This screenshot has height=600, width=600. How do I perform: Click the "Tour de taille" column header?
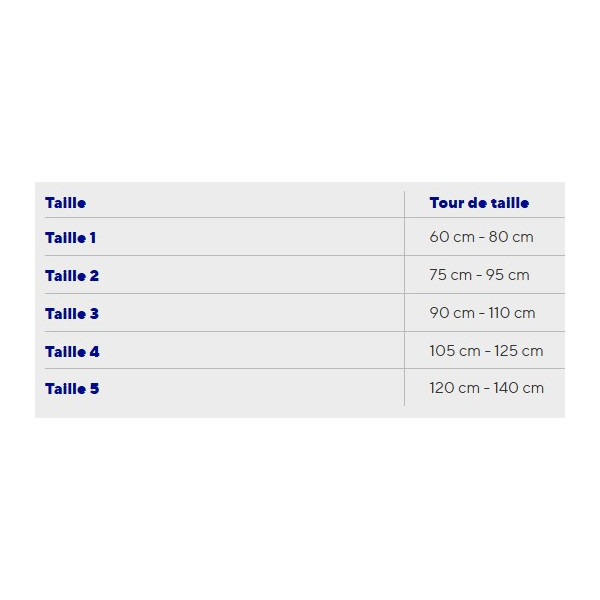pos(479,203)
